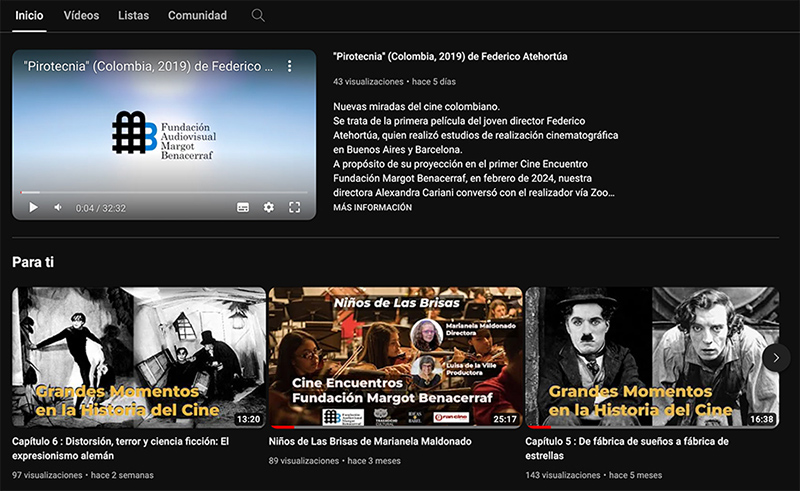The image size is (800, 491).
Task: Click the Fundación Audiovisual Margot Benacerraf logo in player
Action: [164, 133]
